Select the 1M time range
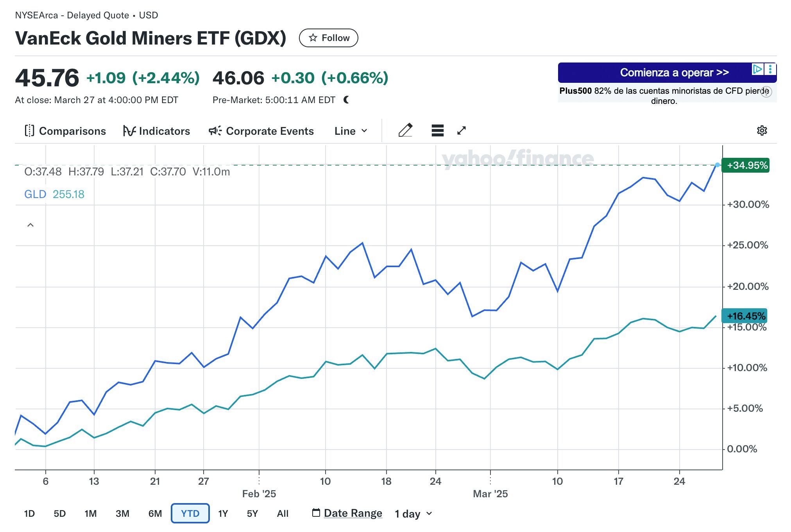Screen dimensions: 791x532 click(90, 513)
